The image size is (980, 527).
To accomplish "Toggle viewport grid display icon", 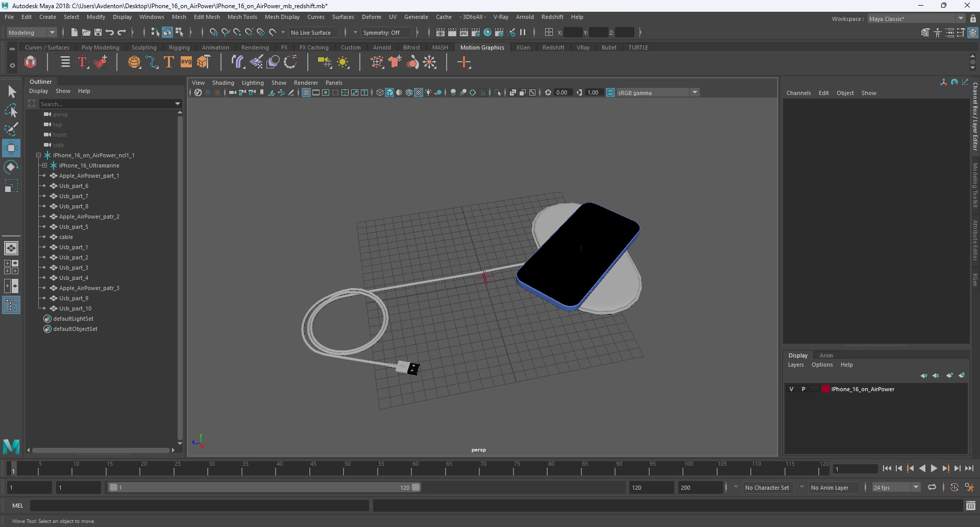I will [x=306, y=92].
